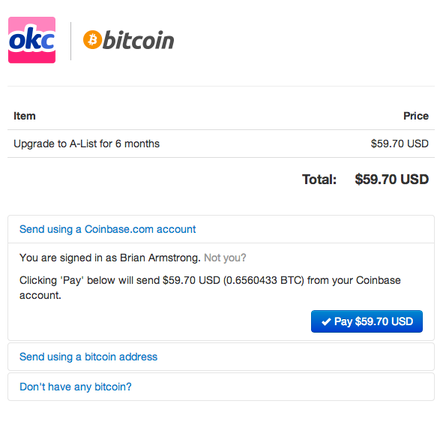Select 'Upgrade to A-List for 6 months' row

point(221,144)
